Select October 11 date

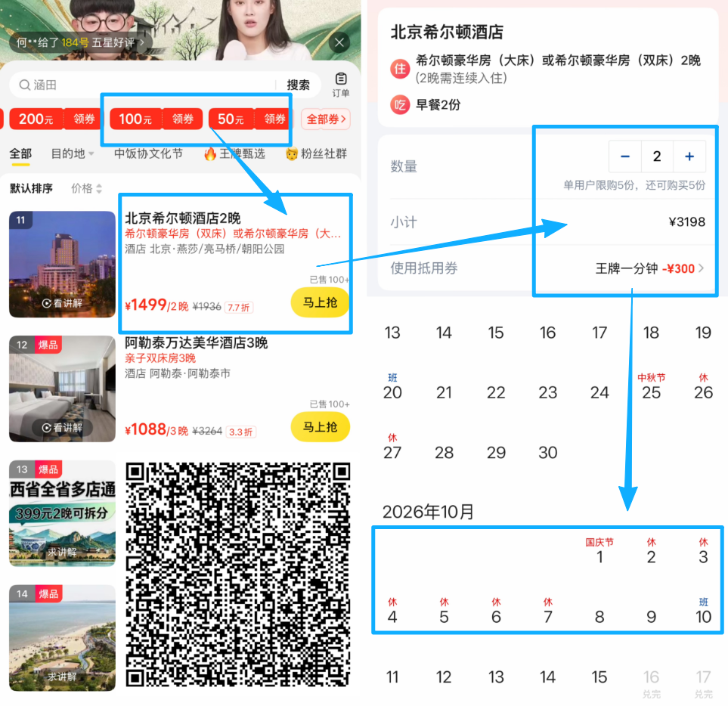tap(392, 677)
